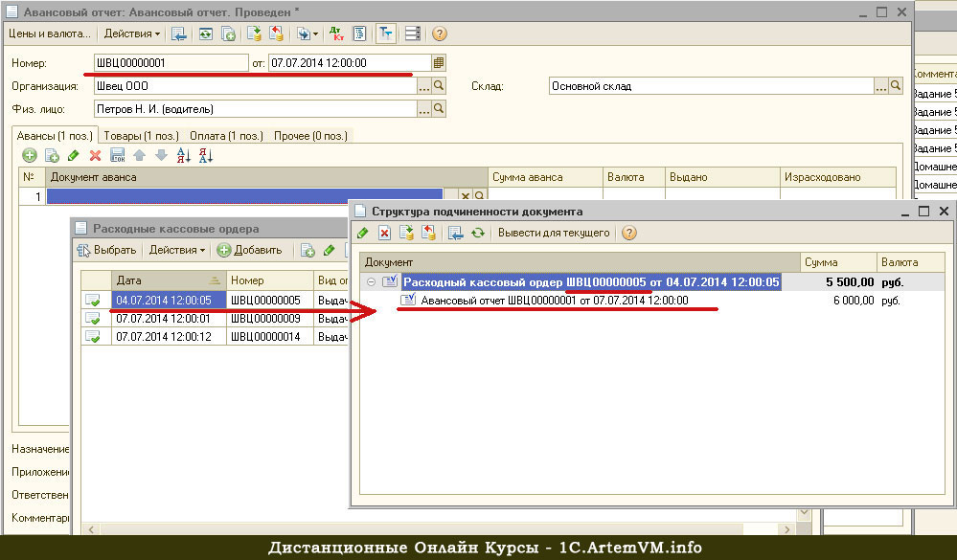The image size is (957, 560).
Task: Click green add row icon in Авансы tab
Action: point(30,155)
